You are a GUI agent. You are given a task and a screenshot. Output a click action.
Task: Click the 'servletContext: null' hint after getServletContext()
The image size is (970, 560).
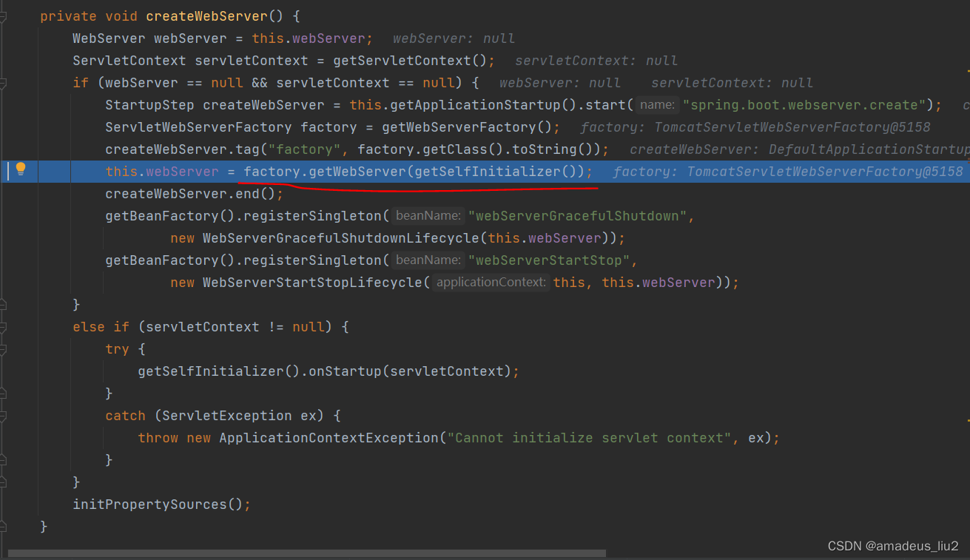coord(596,61)
